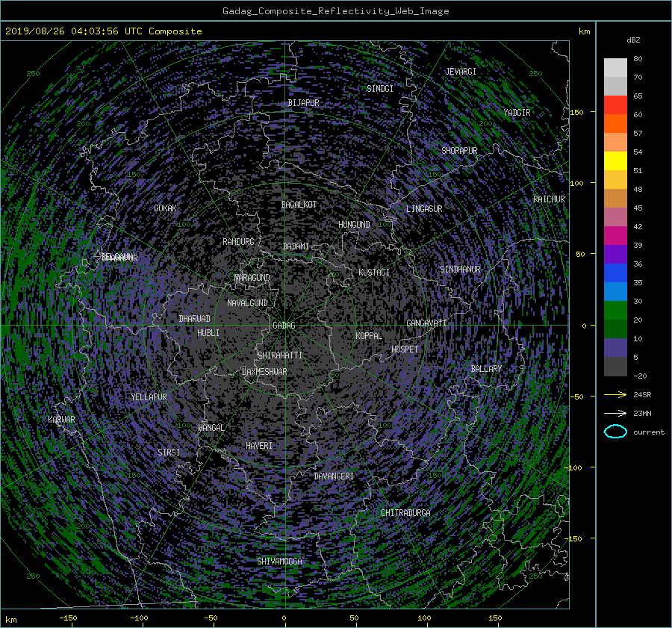Select the YELLAPUR map label

149,397
